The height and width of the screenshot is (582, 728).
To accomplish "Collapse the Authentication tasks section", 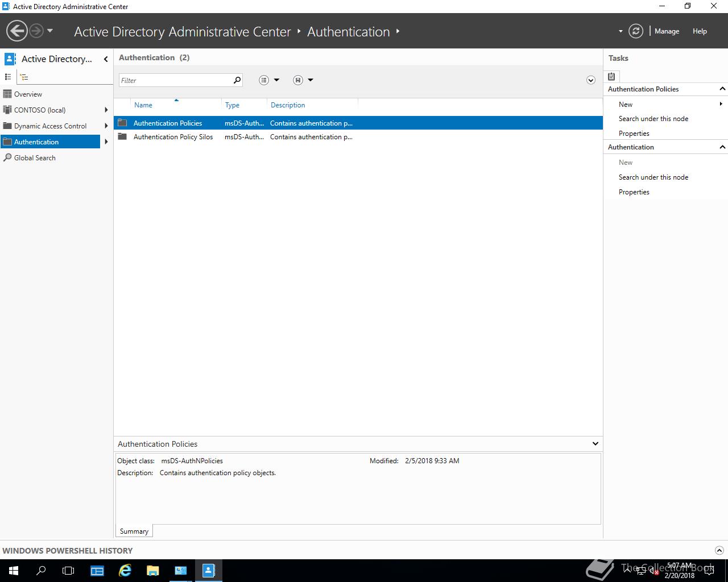I will click(722, 147).
